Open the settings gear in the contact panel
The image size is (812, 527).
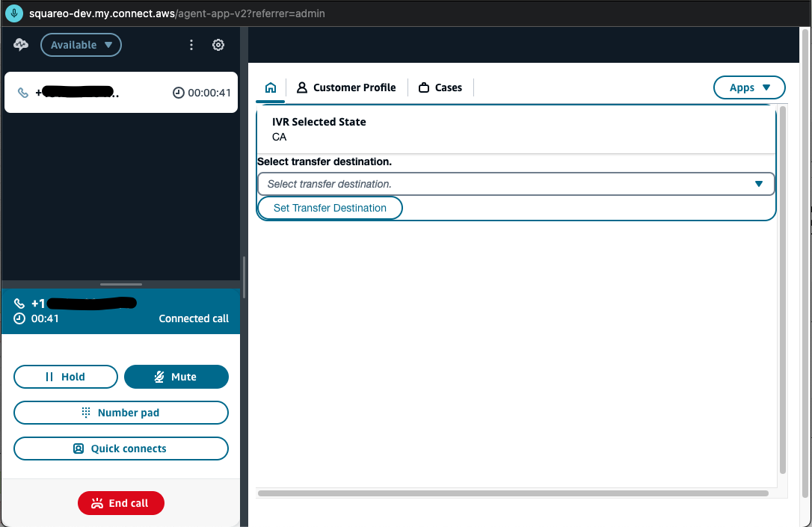point(218,45)
